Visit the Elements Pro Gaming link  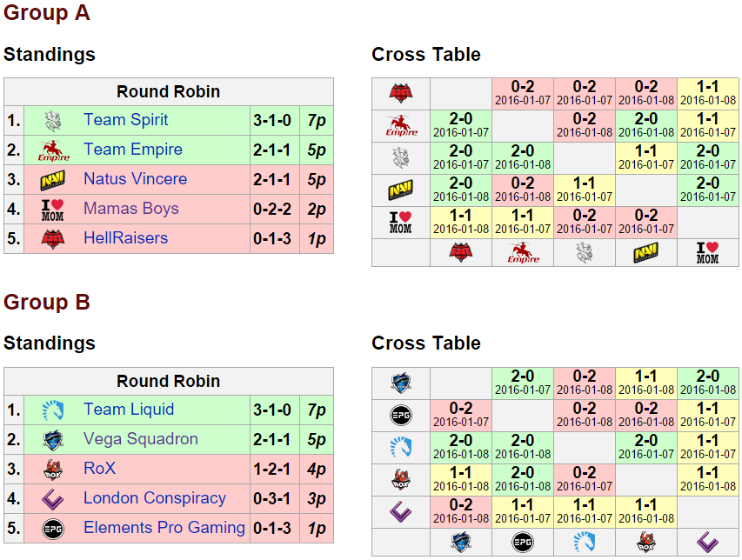tap(164, 528)
